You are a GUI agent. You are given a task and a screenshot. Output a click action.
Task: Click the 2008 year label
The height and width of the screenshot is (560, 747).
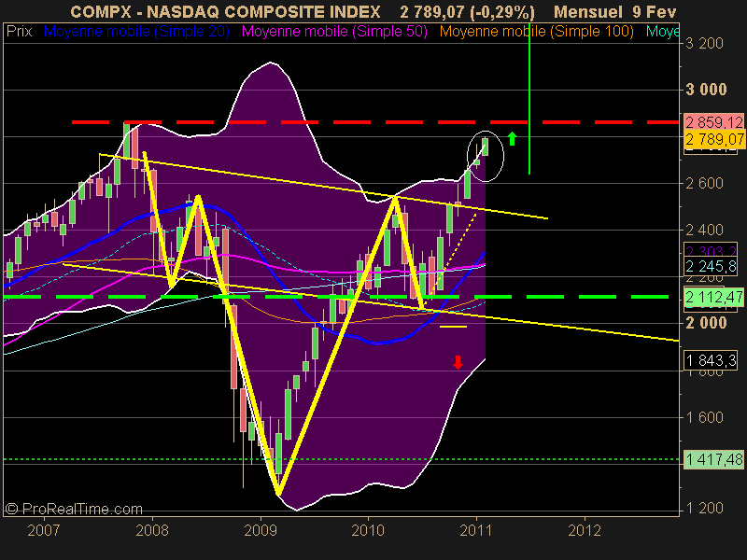pyautogui.click(x=152, y=530)
